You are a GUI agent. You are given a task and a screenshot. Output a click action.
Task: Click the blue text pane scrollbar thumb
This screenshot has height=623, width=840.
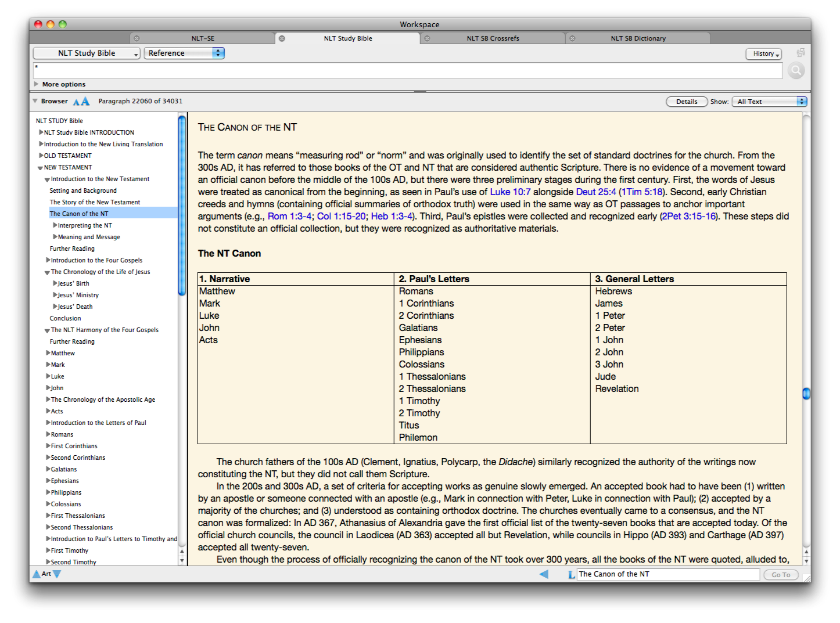tap(806, 394)
